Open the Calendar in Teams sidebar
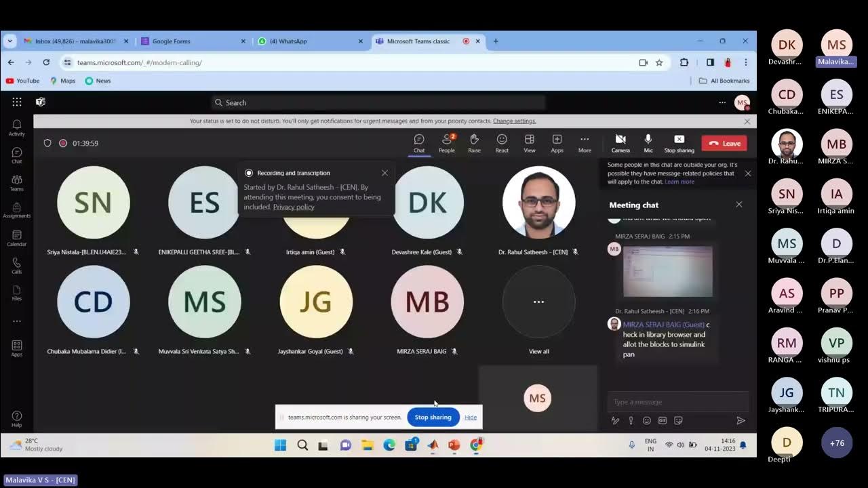868x488 pixels. (x=17, y=238)
